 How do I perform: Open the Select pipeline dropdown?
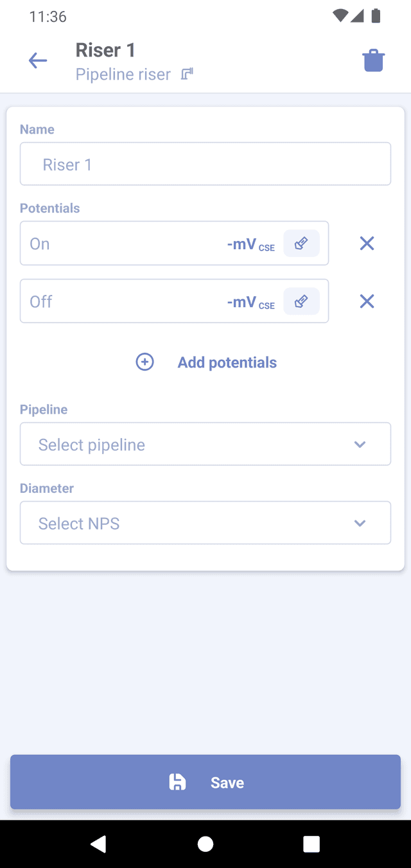click(x=193, y=445)
